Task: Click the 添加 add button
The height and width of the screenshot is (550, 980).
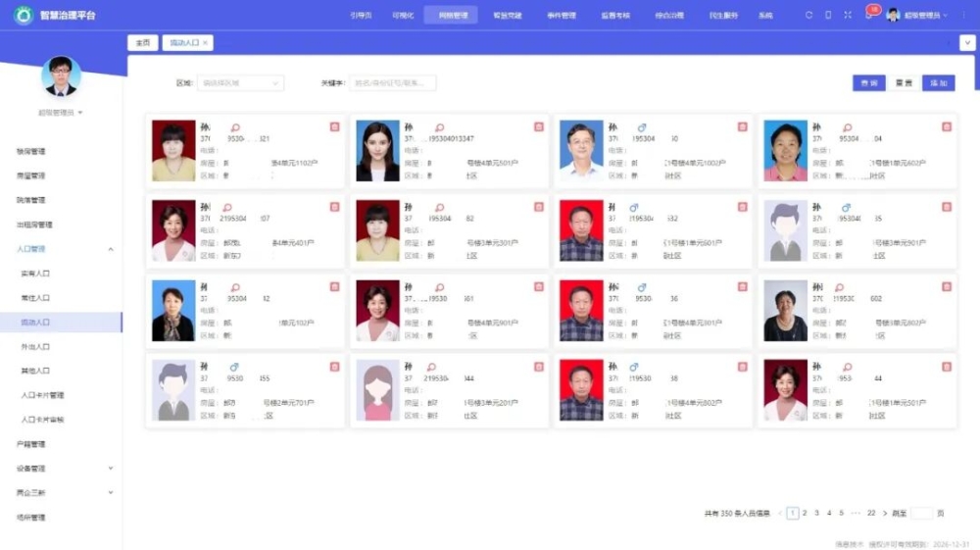Action: (x=939, y=83)
